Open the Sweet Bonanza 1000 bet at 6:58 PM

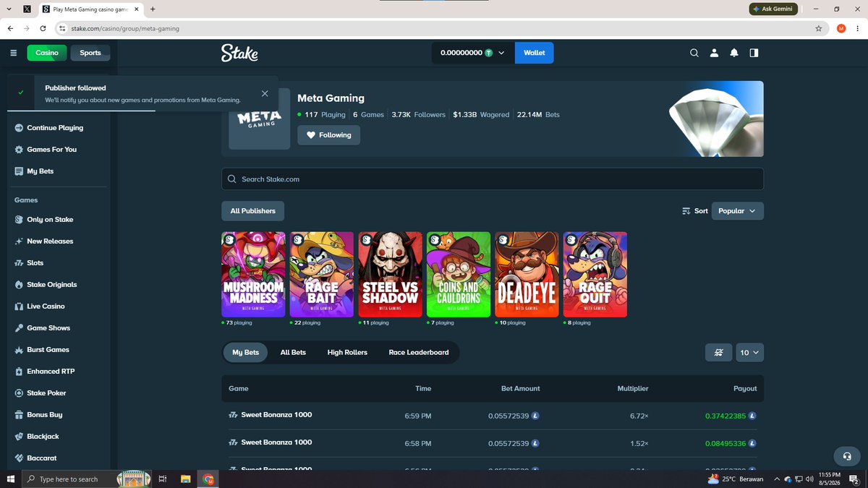click(493, 443)
